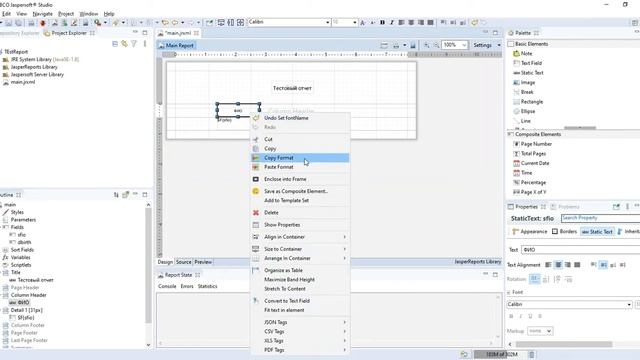Select Ellipse element in Palette
This screenshot has height=360, width=640.
[524, 111]
